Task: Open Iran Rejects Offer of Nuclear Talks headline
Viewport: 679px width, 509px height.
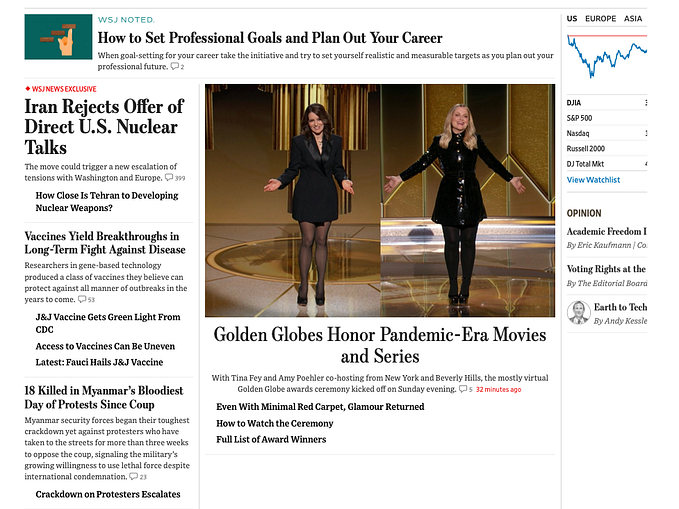Action: coord(104,126)
